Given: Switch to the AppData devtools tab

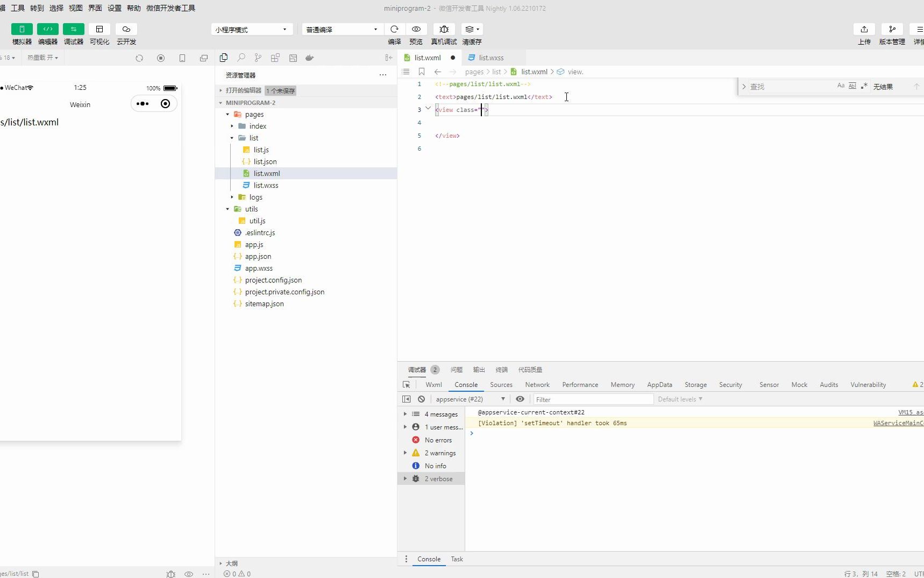Looking at the screenshot, I should [659, 385].
